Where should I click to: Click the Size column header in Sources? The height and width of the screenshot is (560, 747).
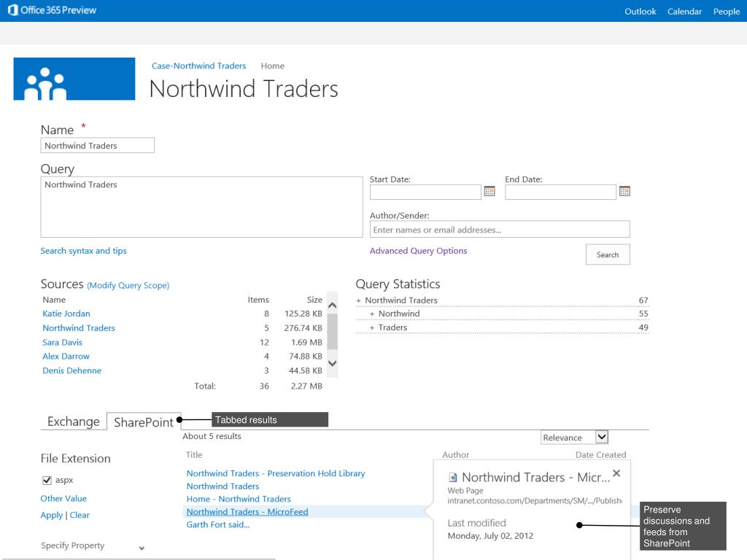314,300
